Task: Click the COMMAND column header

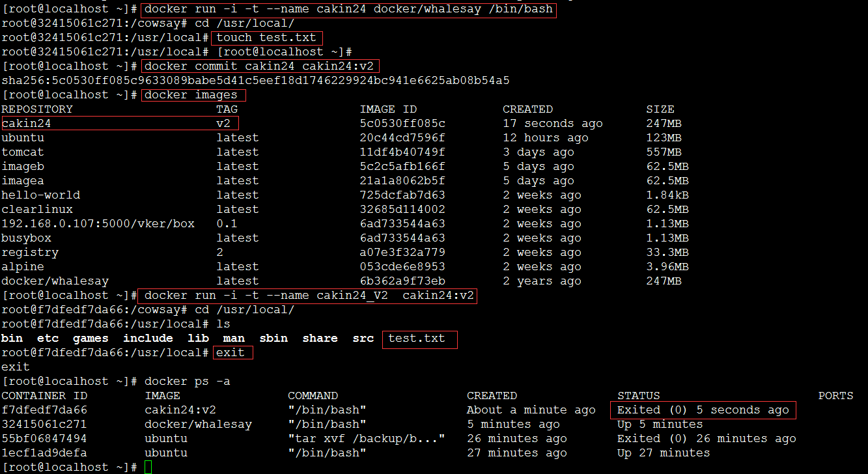Action: (313, 396)
